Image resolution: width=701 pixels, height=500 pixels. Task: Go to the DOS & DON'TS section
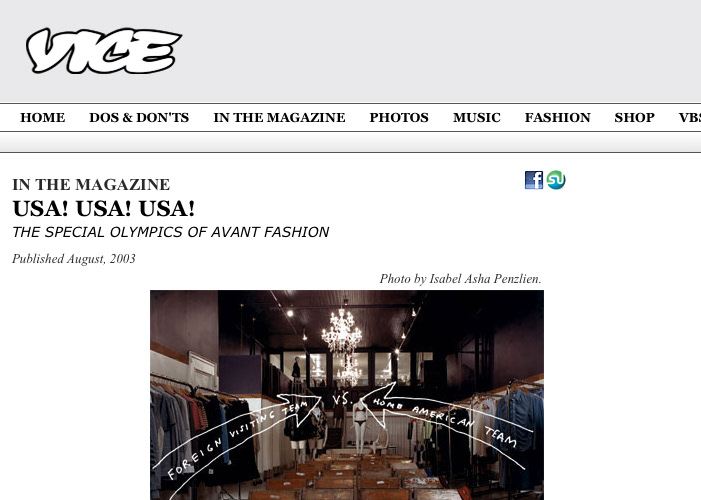(139, 118)
